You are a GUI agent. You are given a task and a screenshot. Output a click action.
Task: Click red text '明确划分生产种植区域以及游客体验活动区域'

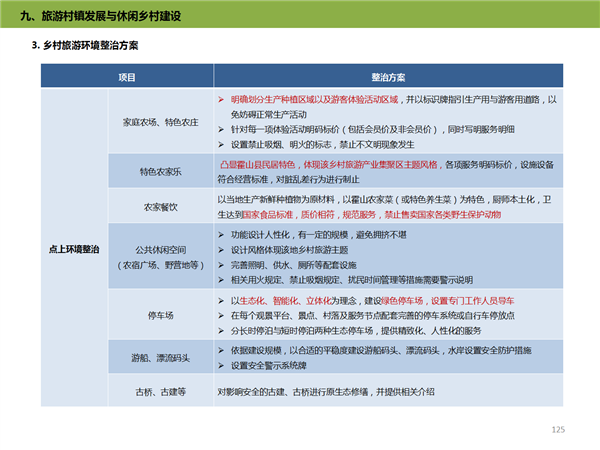[311, 101]
